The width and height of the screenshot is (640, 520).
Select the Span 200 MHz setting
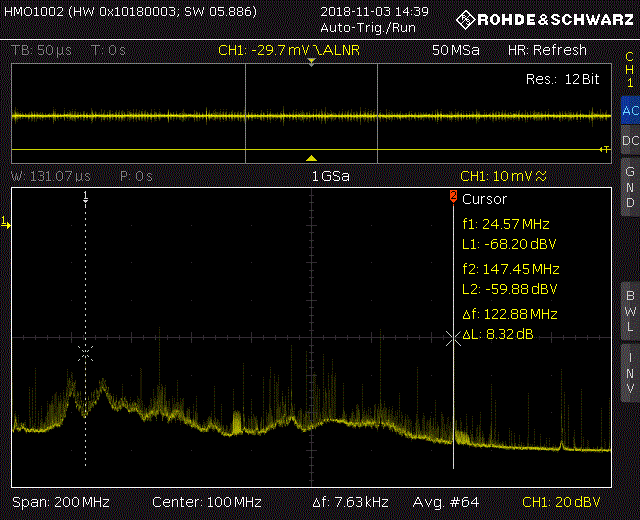pos(60,501)
